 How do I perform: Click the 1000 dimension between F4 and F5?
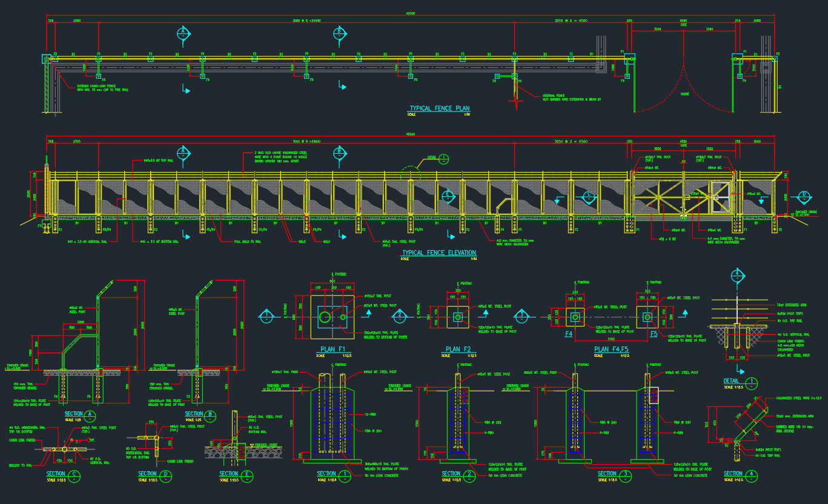click(612, 339)
